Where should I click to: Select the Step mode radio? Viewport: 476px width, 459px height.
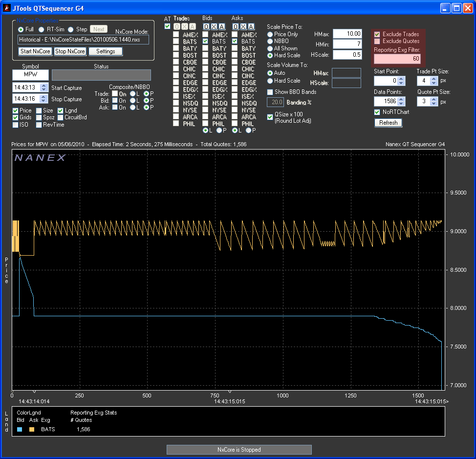click(x=71, y=29)
